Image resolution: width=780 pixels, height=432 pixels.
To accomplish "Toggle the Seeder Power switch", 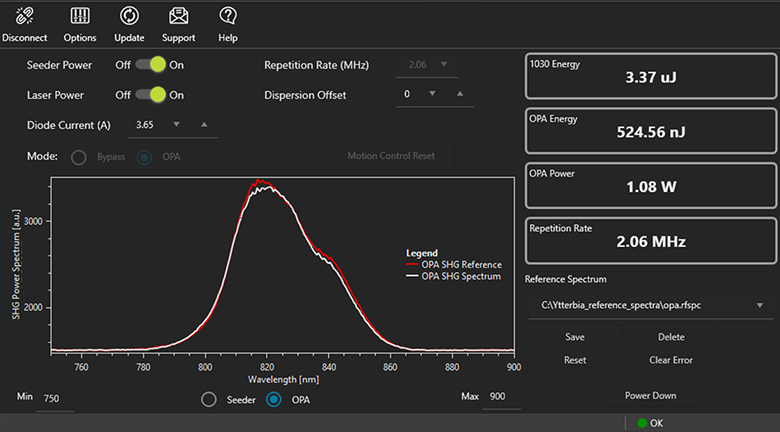I will 150,65.
